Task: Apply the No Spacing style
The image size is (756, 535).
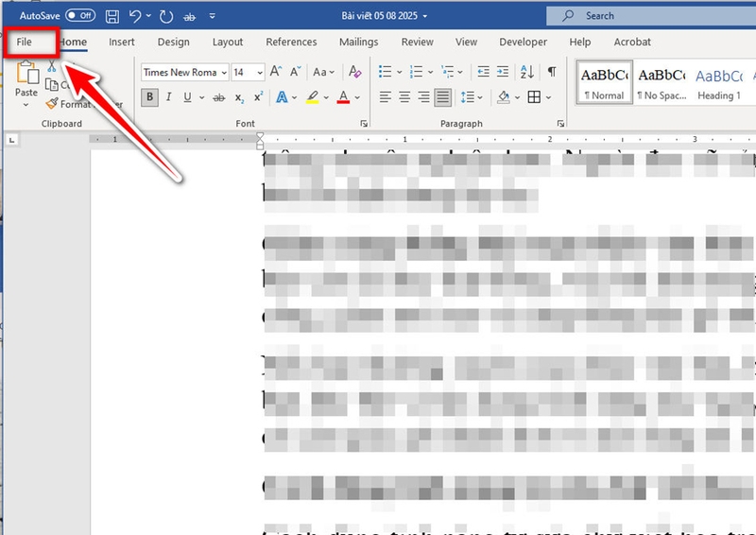Action: 661,82
